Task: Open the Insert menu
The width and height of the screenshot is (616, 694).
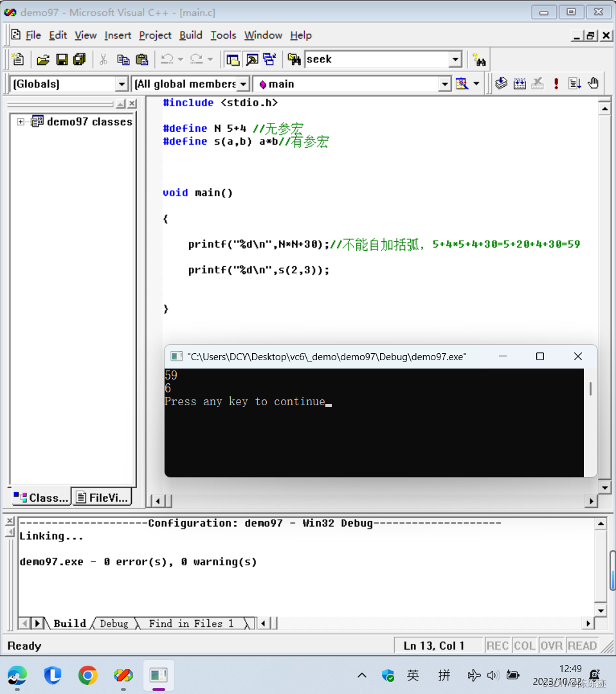Action: tap(118, 35)
